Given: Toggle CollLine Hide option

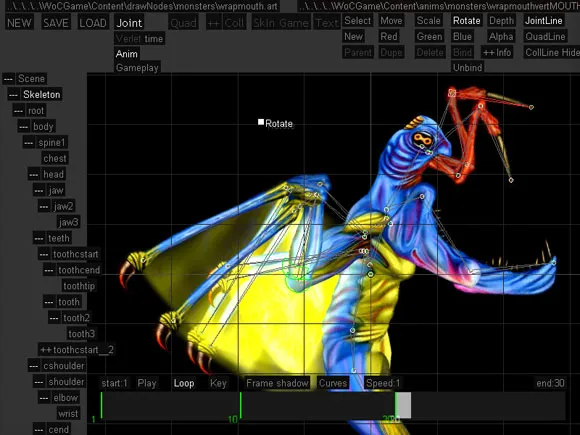Looking at the screenshot, I should coord(552,53).
